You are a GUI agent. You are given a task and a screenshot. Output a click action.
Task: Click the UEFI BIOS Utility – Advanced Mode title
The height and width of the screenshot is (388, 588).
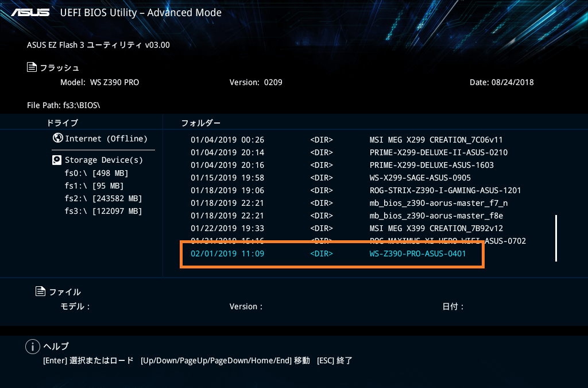click(141, 13)
